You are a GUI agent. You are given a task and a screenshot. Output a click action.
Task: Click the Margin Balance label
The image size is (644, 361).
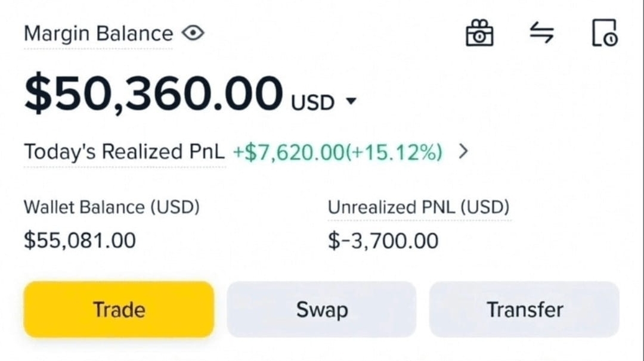(x=98, y=33)
